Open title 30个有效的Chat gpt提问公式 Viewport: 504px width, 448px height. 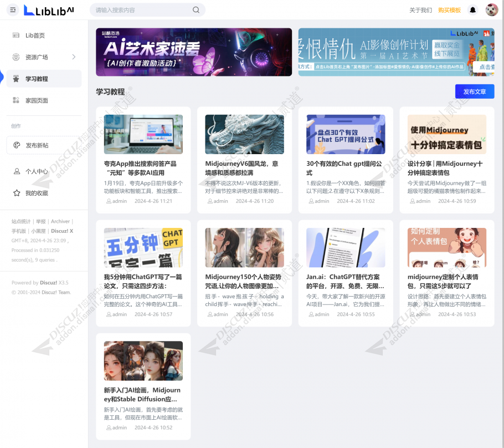click(x=344, y=168)
